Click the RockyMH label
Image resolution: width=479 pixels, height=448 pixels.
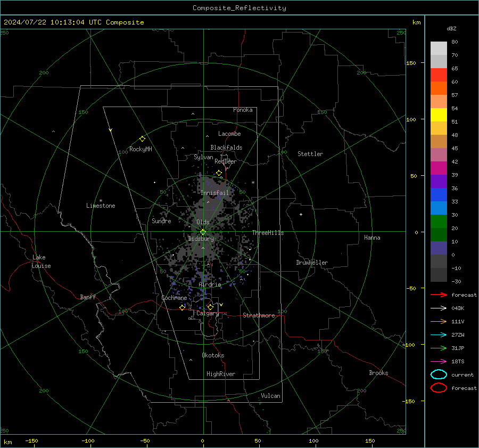click(141, 149)
